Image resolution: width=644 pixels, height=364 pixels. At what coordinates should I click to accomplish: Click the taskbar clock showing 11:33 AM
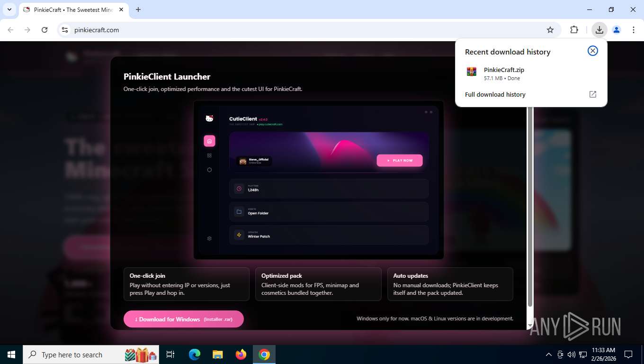(x=603, y=355)
